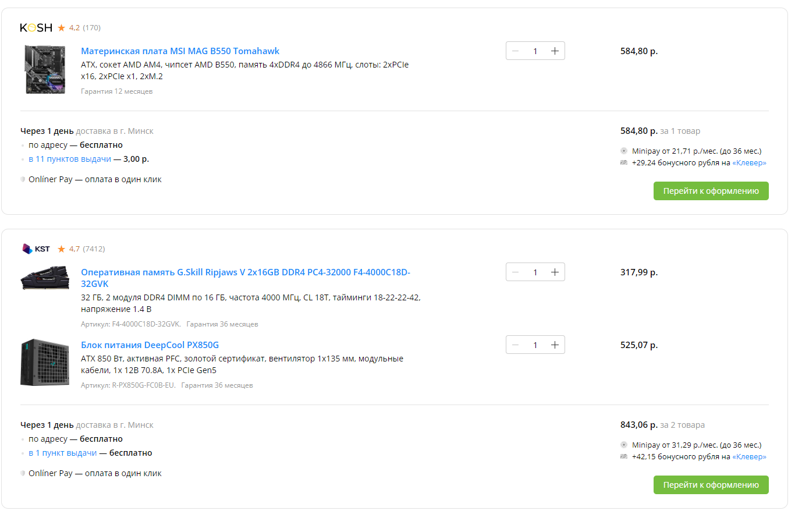Viewport: 802px width, 532px height.
Task: Decrease DeepCool PSU quantity with minus
Action: point(516,345)
